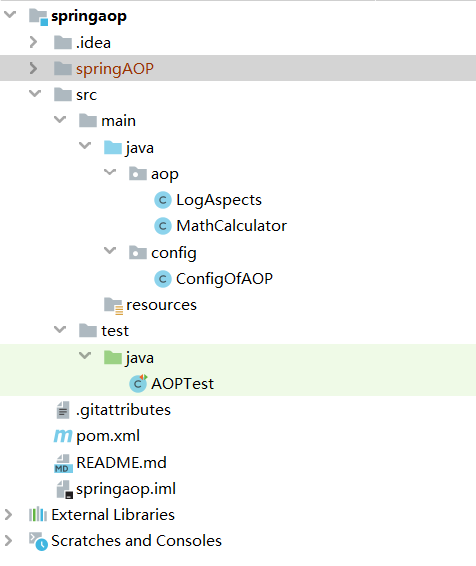Click the ConfigOfAOP class icon
476x566 pixels.
click(x=163, y=279)
